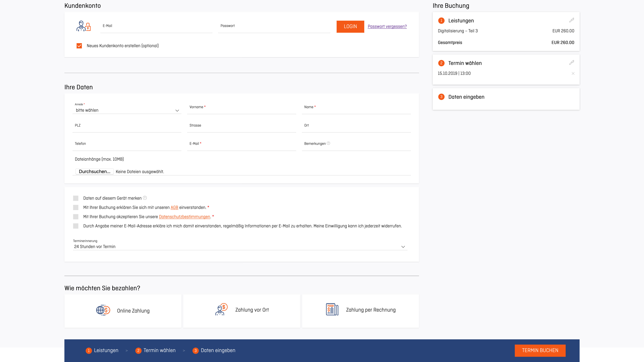Accept the AGB checkbox

[76, 207]
